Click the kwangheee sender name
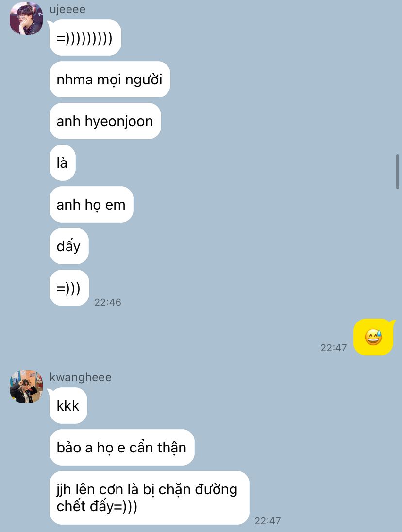This screenshot has width=402, height=532. pyautogui.click(x=81, y=377)
